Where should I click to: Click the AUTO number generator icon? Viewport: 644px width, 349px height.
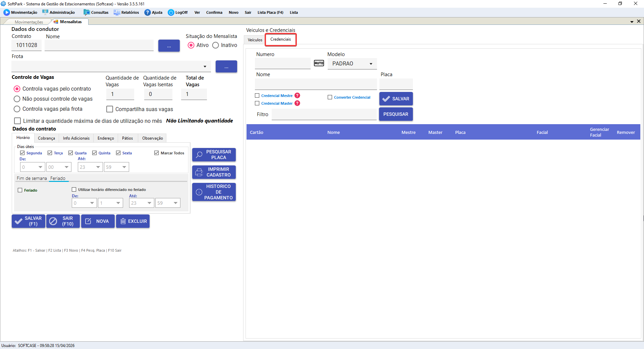click(x=319, y=63)
